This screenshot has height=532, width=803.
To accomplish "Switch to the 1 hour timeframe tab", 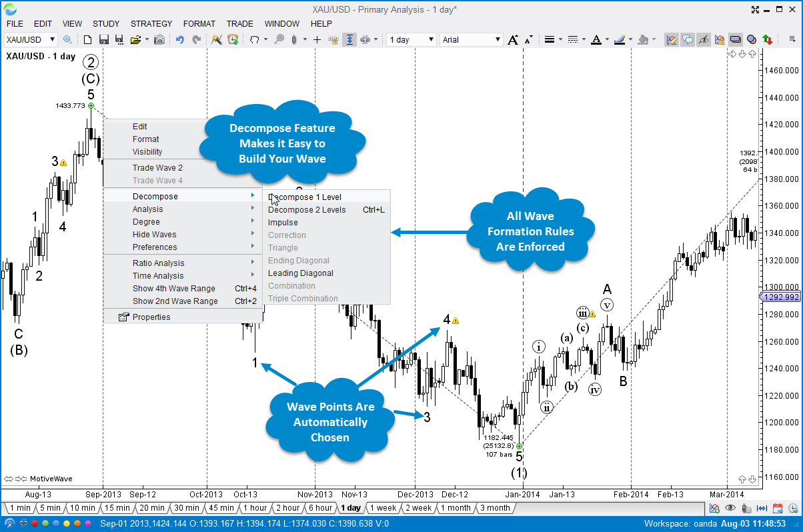I will pos(253,508).
